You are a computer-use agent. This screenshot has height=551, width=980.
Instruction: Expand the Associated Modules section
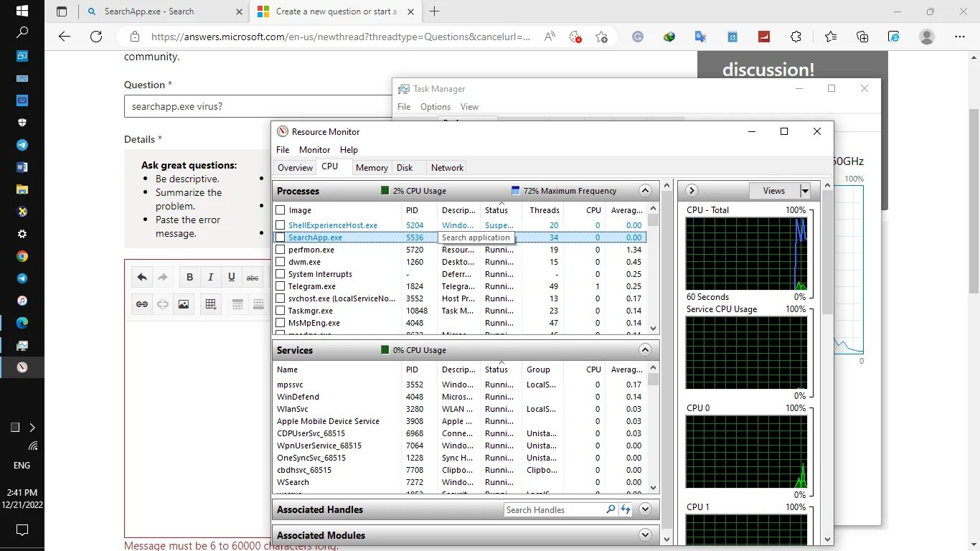pyautogui.click(x=645, y=534)
